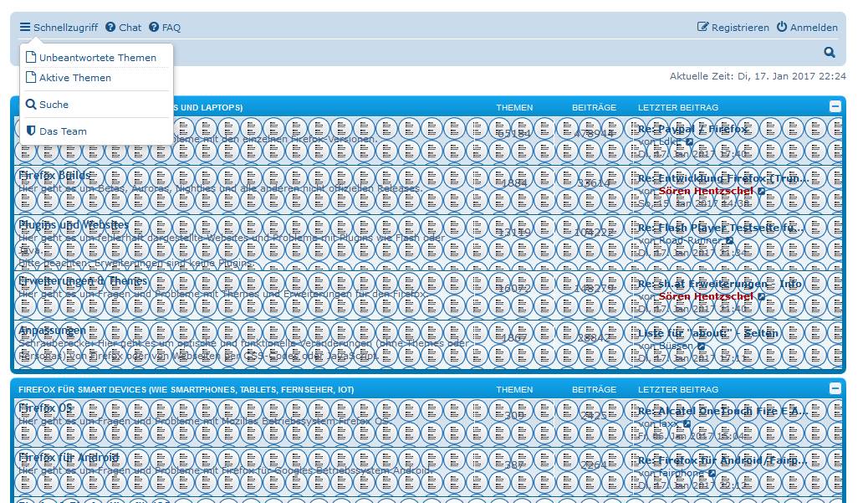868x503 pixels.
Task: Open the Plugins und Websites forum
Action: pos(74,225)
